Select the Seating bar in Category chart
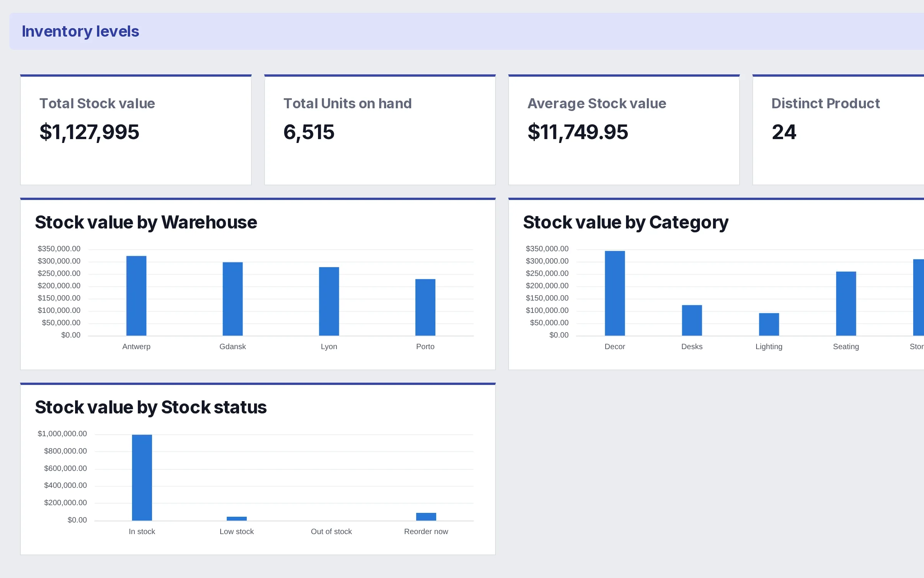The image size is (924, 578). click(x=846, y=304)
